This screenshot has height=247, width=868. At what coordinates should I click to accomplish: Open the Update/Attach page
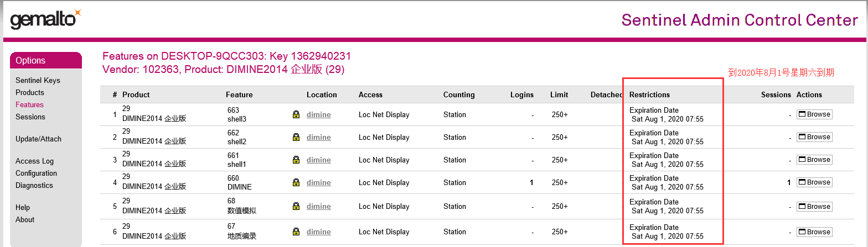click(38, 139)
